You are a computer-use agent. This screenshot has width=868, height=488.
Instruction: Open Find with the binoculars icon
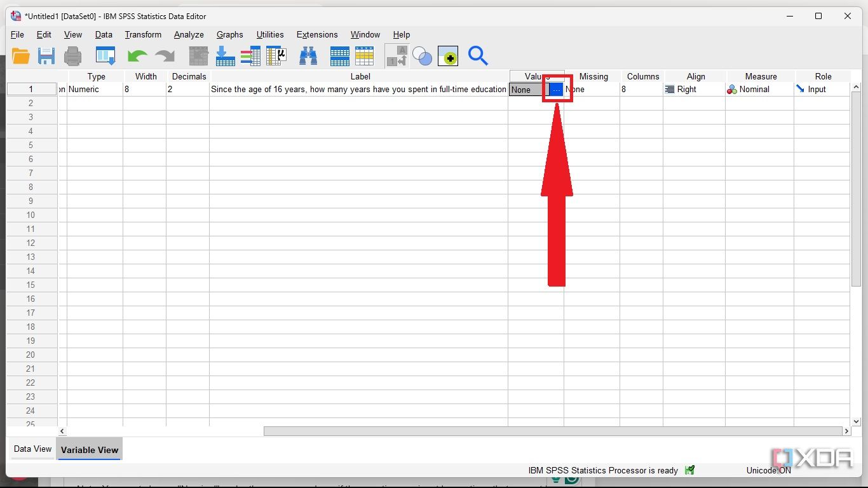[x=308, y=57]
